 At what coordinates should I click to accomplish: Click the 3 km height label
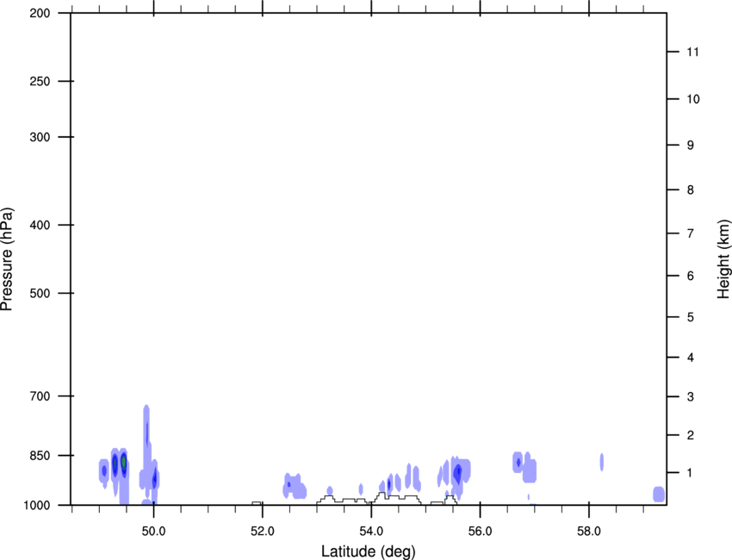pos(690,396)
